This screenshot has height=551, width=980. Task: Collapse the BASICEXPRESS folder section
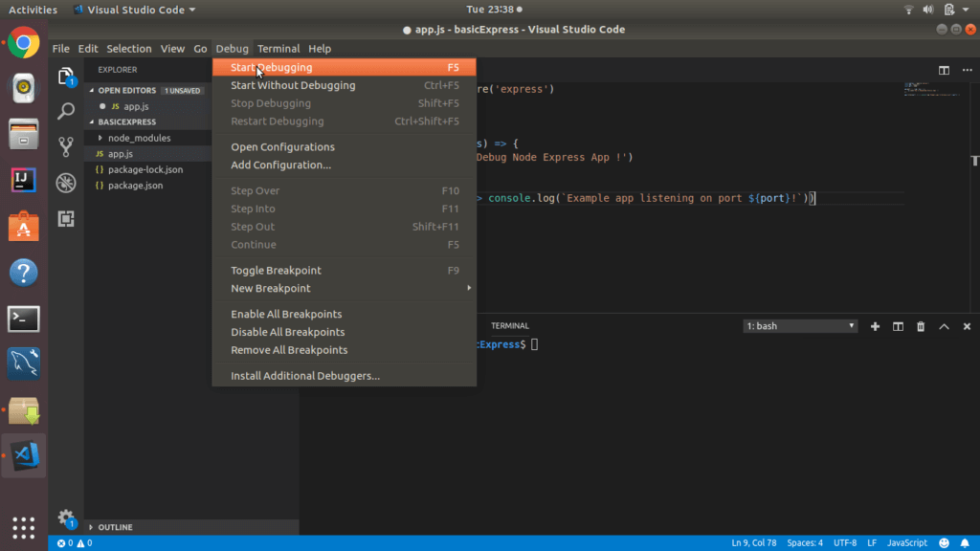[x=91, y=121]
